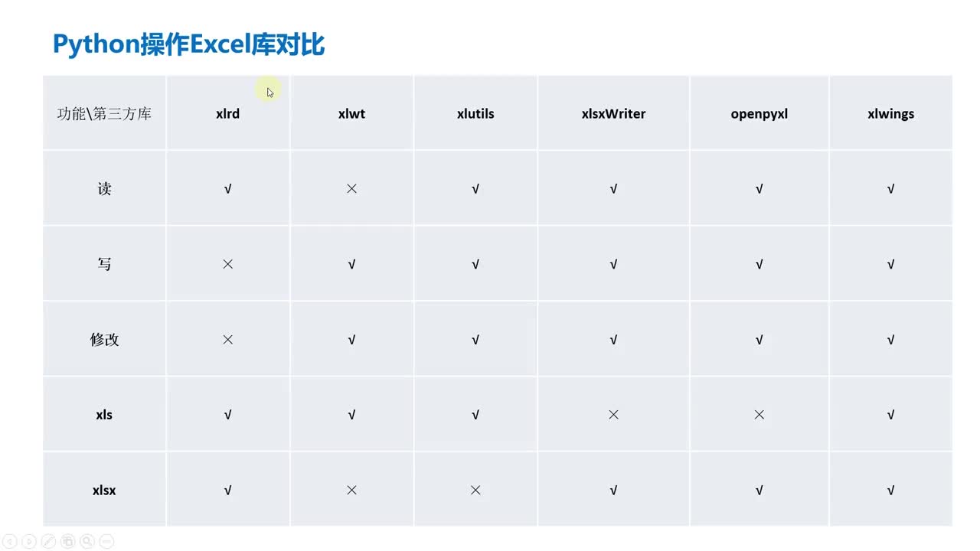Select the xlwt column header cell
The height and width of the screenshot is (551, 980).
[x=352, y=113]
